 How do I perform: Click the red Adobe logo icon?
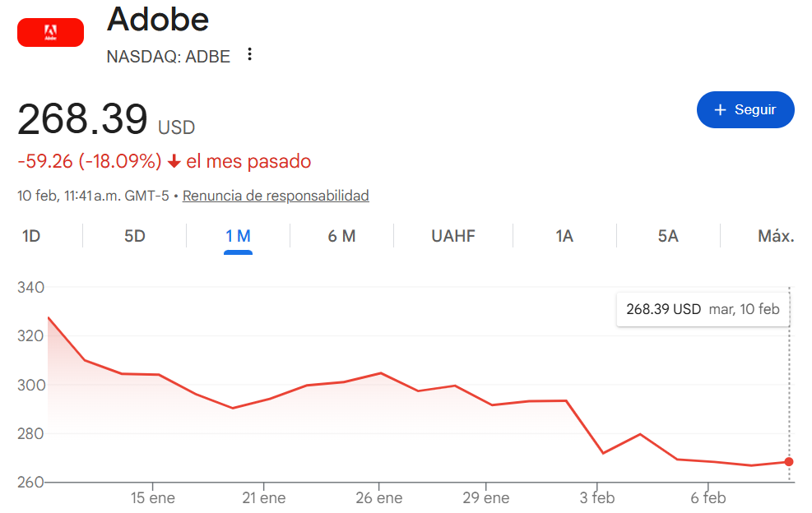[x=50, y=32]
